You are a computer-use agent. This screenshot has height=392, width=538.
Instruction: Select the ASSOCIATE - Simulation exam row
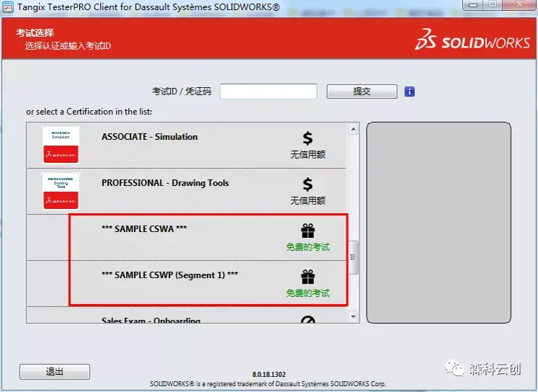pos(187,145)
